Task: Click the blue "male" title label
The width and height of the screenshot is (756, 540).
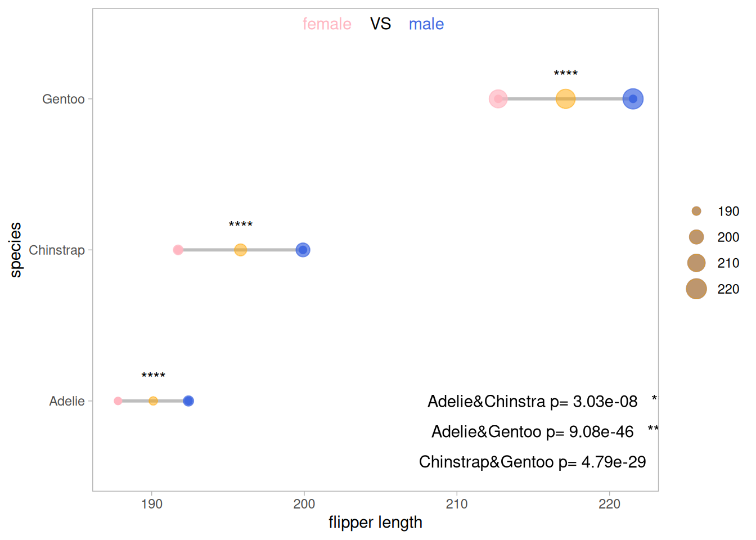Action: [x=426, y=24]
